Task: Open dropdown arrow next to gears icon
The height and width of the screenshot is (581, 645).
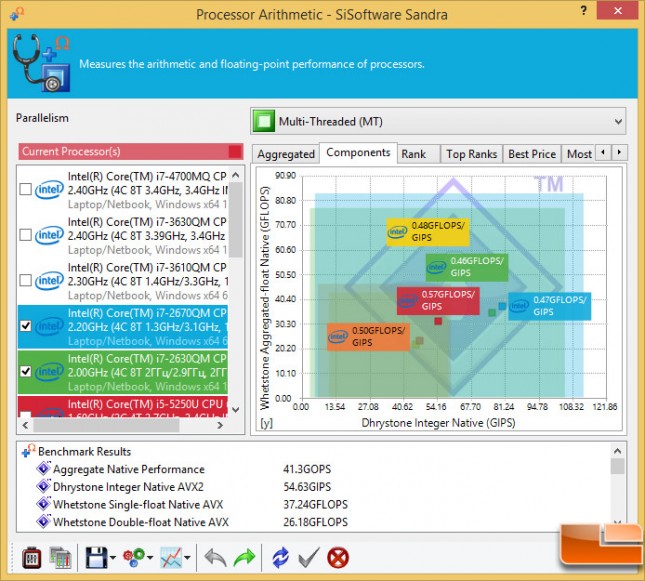Action: pyautogui.click(x=150, y=558)
